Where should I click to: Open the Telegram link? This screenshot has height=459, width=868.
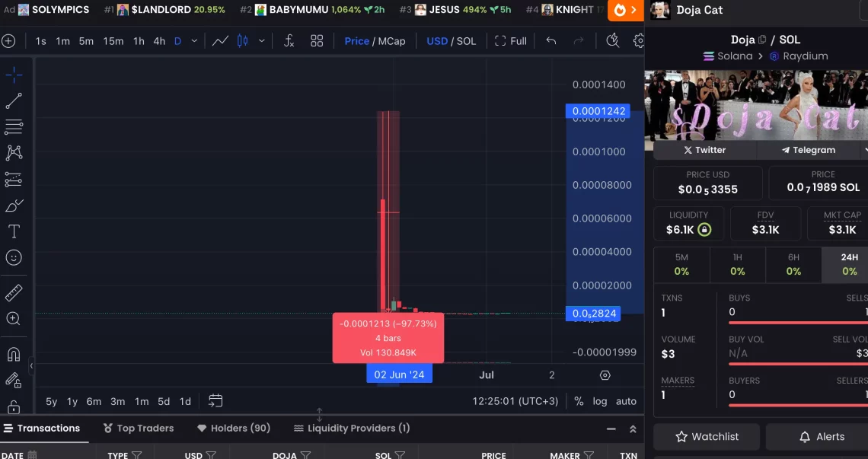[x=808, y=150]
